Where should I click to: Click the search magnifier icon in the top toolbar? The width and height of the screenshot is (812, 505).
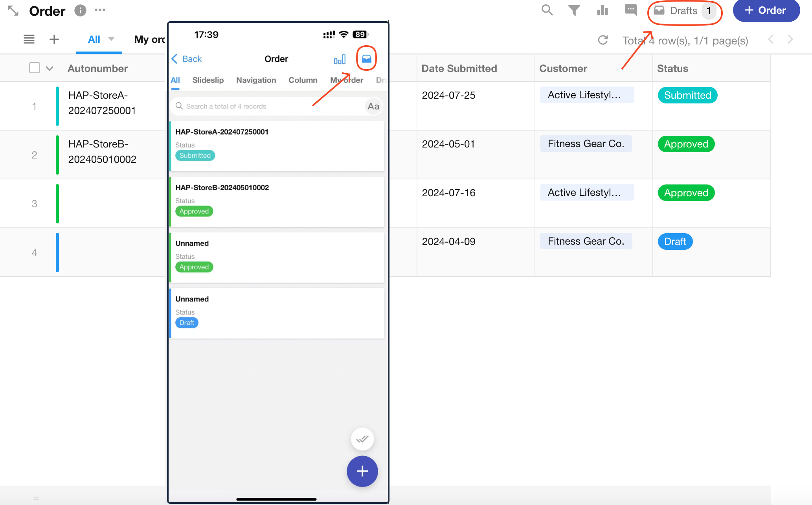547,10
